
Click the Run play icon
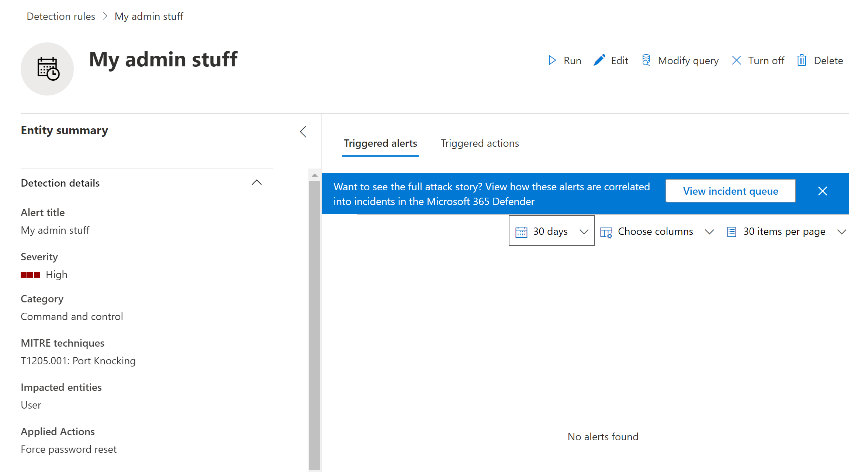pyautogui.click(x=552, y=60)
